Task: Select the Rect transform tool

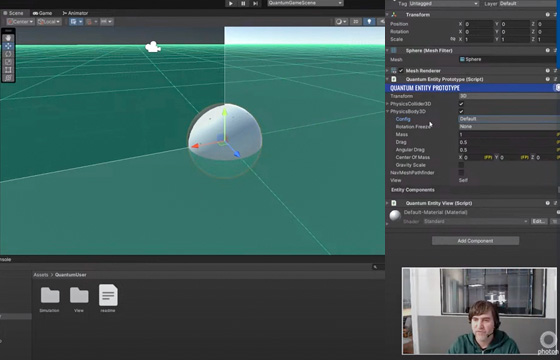Action: (8, 70)
